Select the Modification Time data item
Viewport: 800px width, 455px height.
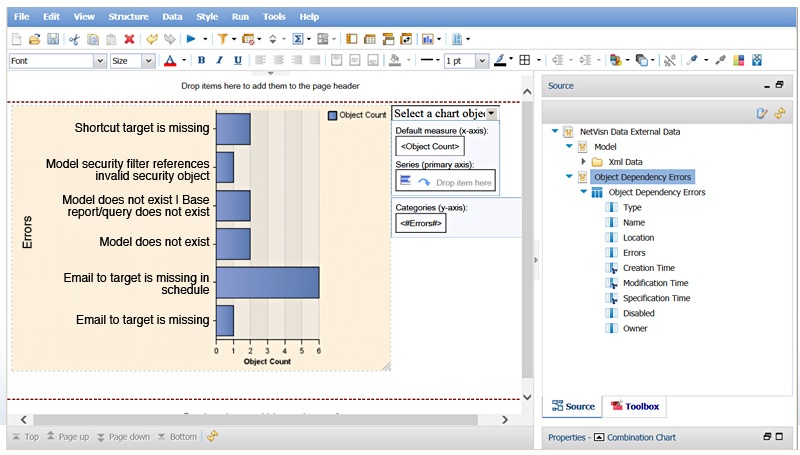tap(656, 283)
